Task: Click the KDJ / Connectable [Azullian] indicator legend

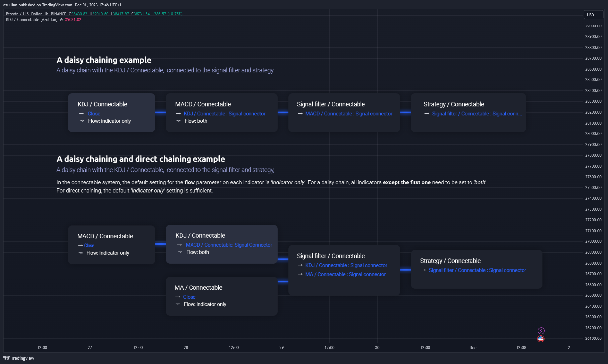Action: point(32,20)
